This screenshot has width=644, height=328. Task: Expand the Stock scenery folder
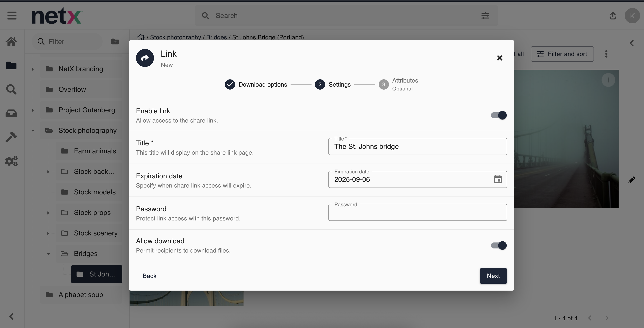tap(48, 233)
